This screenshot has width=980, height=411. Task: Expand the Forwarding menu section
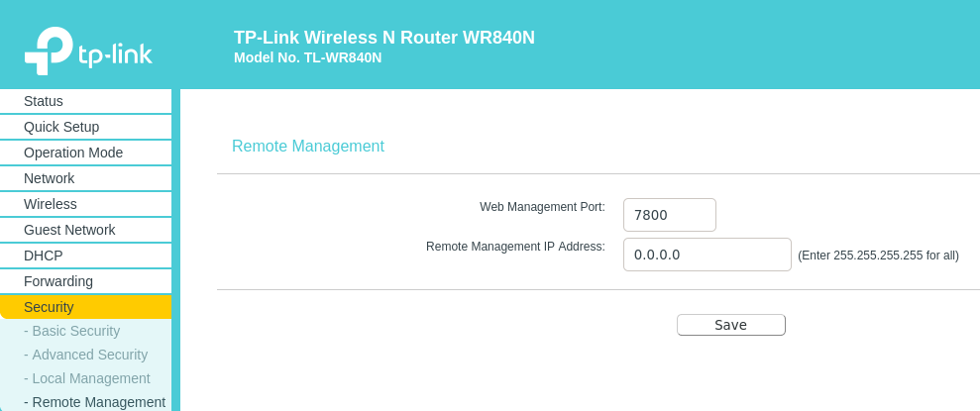[58, 281]
